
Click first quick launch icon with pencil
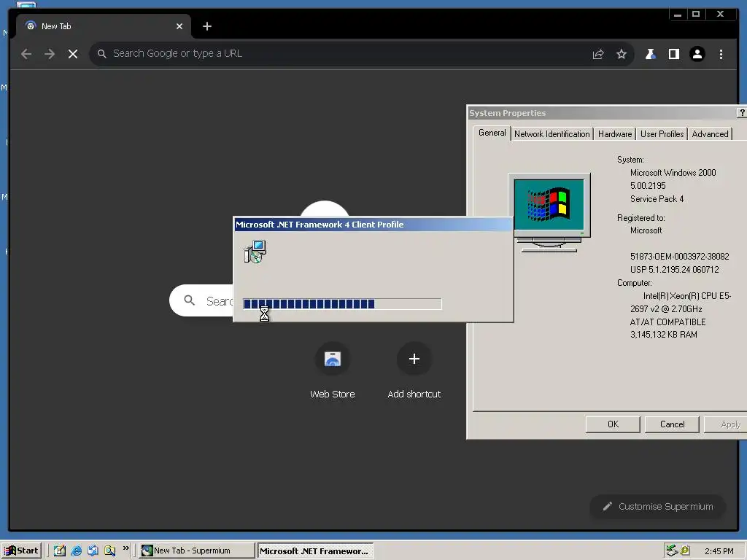(x=60, y=551)
